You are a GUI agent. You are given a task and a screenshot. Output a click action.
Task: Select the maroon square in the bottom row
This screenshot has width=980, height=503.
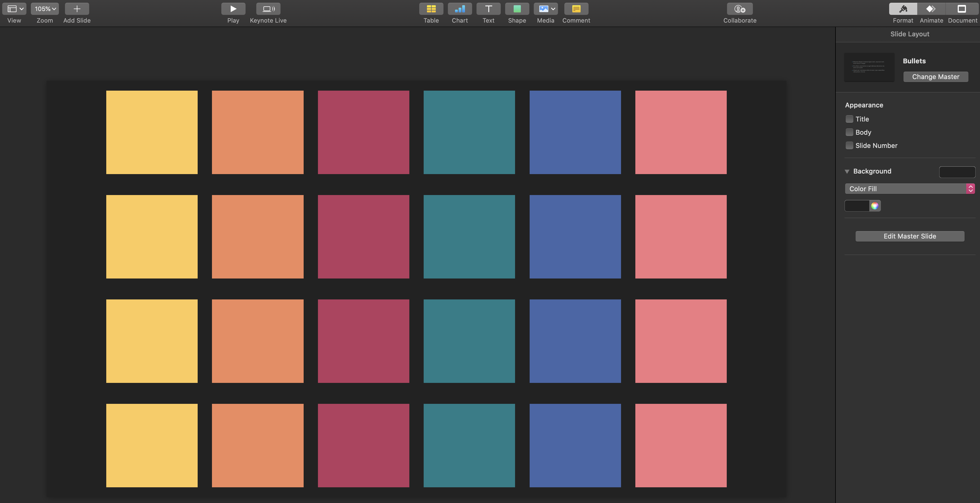[x=363, y=445]
